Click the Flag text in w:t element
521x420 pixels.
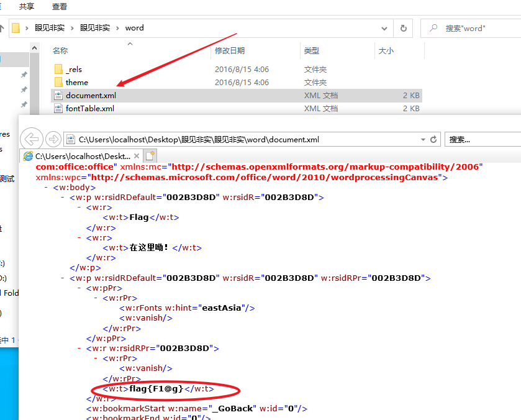139,217
